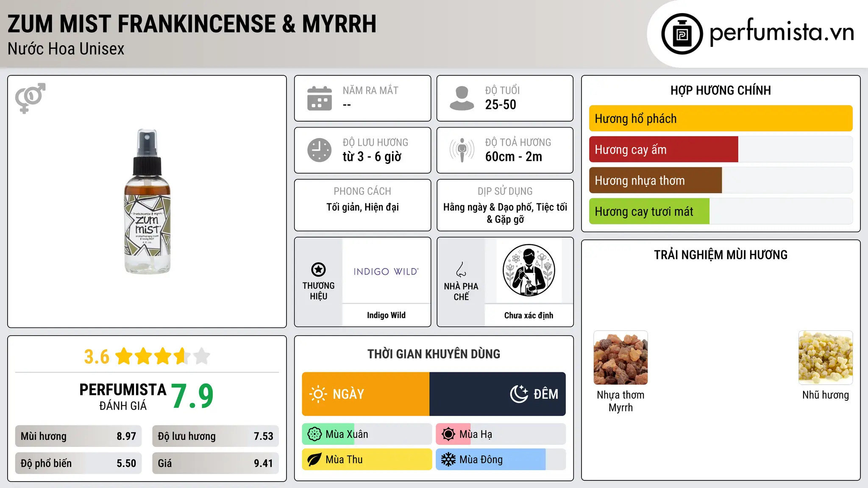Click the Độ lưu hương 7.53 score row
The width and height of the screenshot is (868, 488).
(215, 436)
